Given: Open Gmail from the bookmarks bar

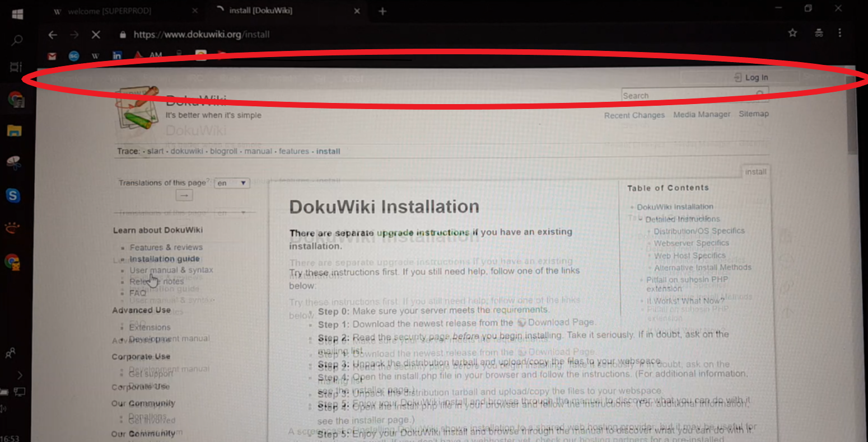Looking at the screenshot, I should point(51,56).
